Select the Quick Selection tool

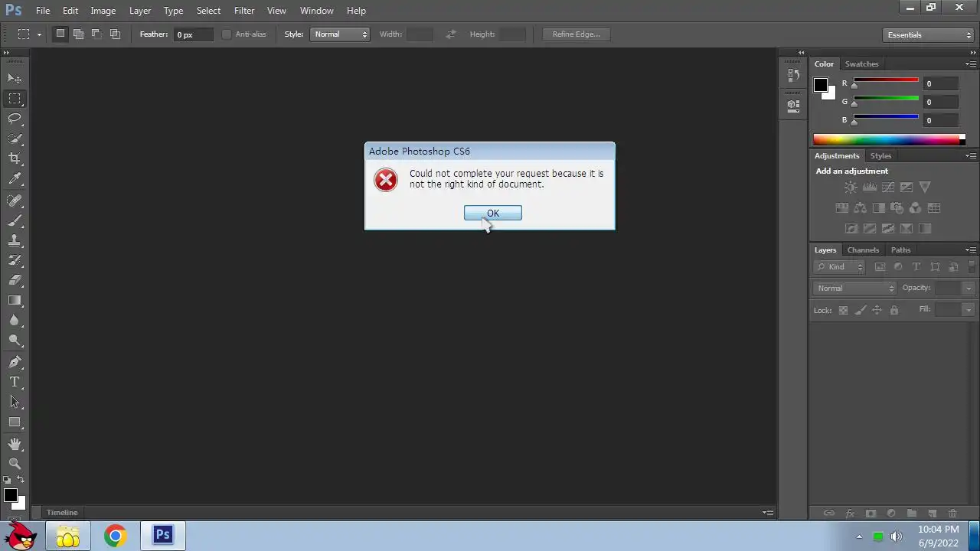click(15, 139)
